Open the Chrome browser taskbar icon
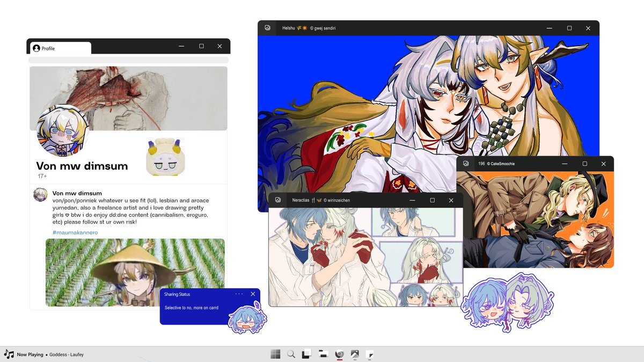This screenshot has height=362, width=644. [339, 354]
